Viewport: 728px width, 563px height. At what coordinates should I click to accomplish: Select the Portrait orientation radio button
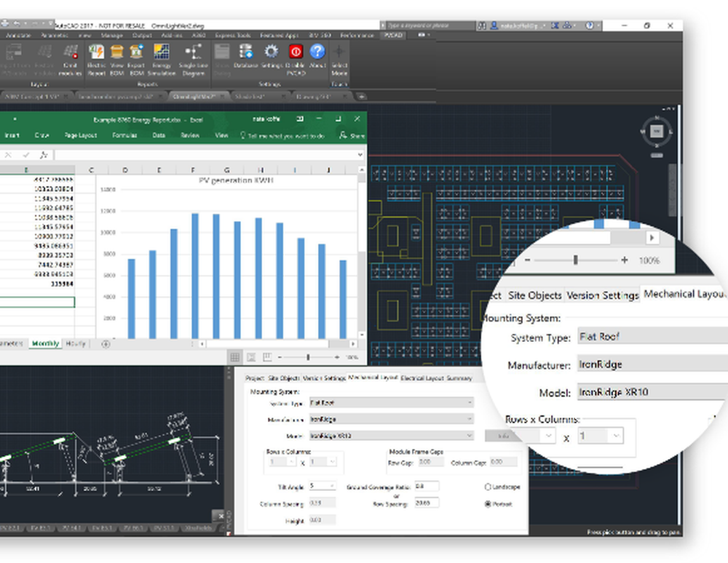[x=488, y=503]
